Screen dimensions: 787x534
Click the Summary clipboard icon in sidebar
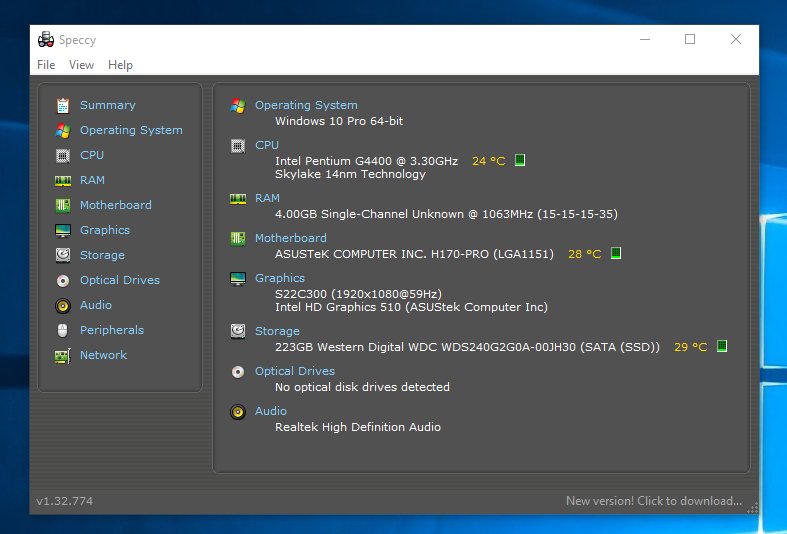pos(63,105)
